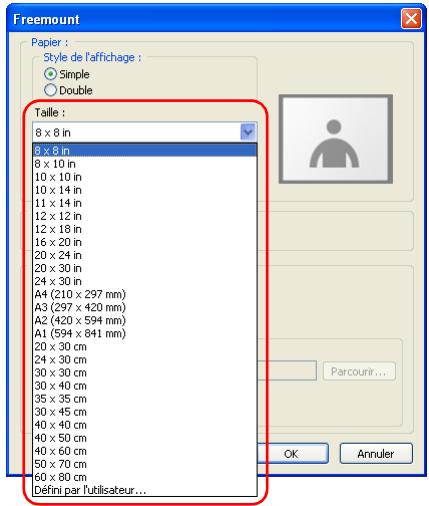Pick the 30 x 40 cm size option

pos(145,385)
